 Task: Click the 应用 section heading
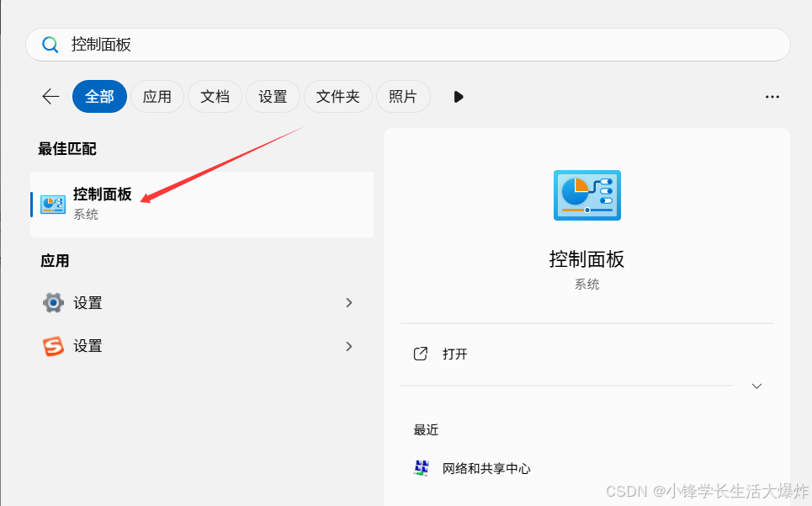[55, 261]
